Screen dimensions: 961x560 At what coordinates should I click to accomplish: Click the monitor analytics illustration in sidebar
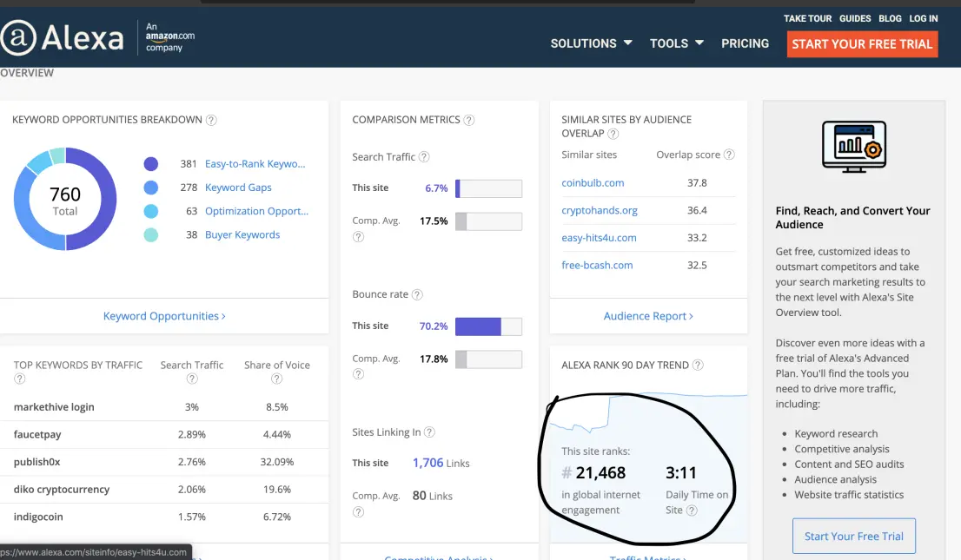tap(854, 147)
